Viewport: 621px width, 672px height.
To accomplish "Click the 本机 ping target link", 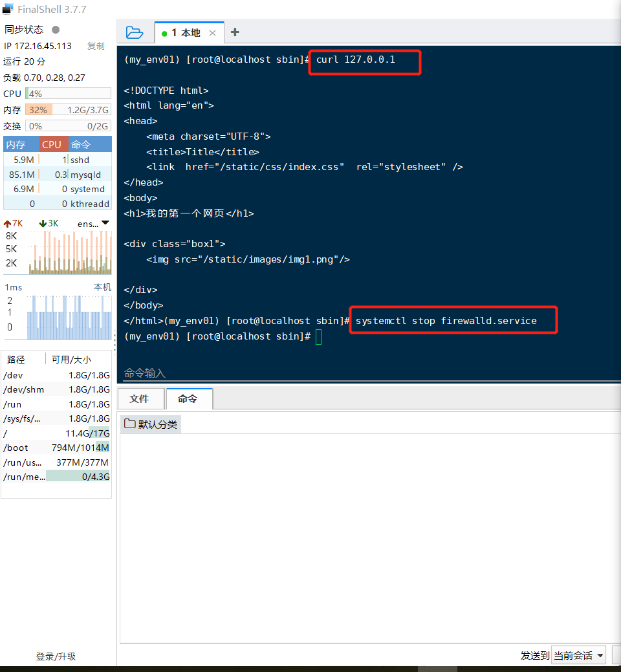I will 102,287.
